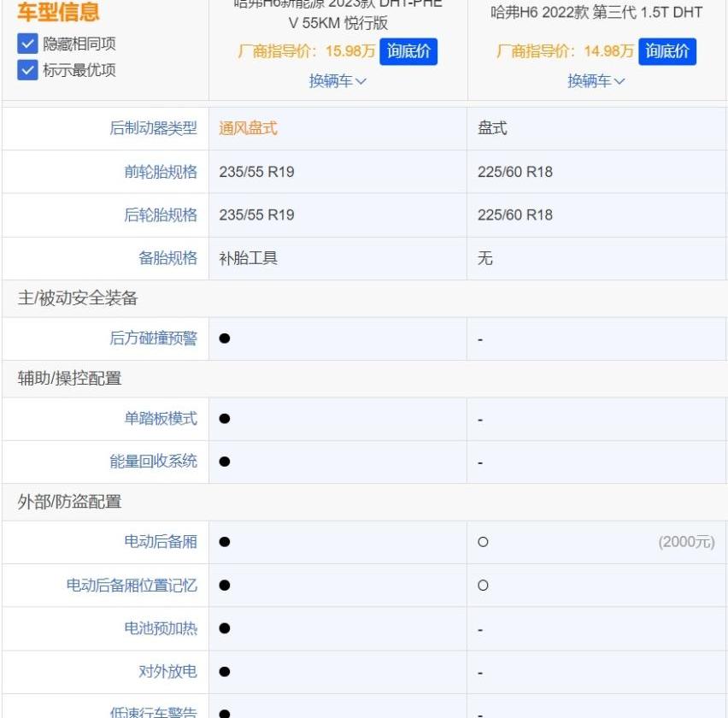Open the 单踏板模式 parameter link
728x718 pixels.
[161, 419]
